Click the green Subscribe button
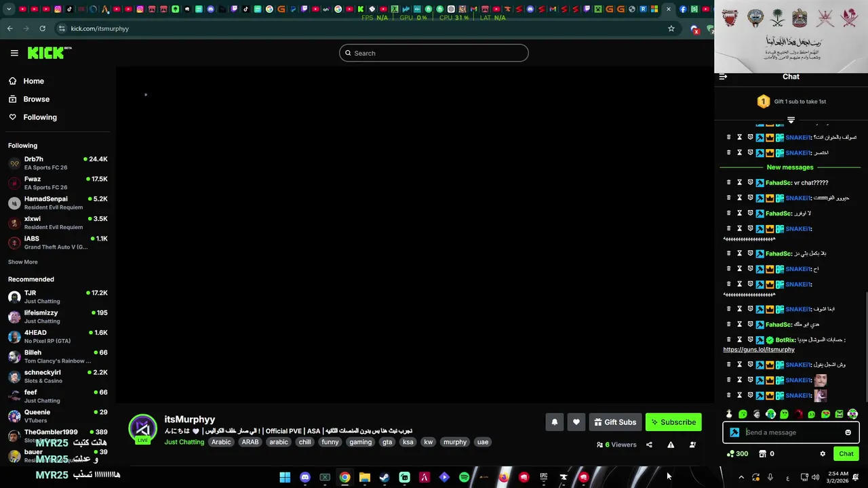The height and width of the screenshot is (488, 868). click(673, 422)
